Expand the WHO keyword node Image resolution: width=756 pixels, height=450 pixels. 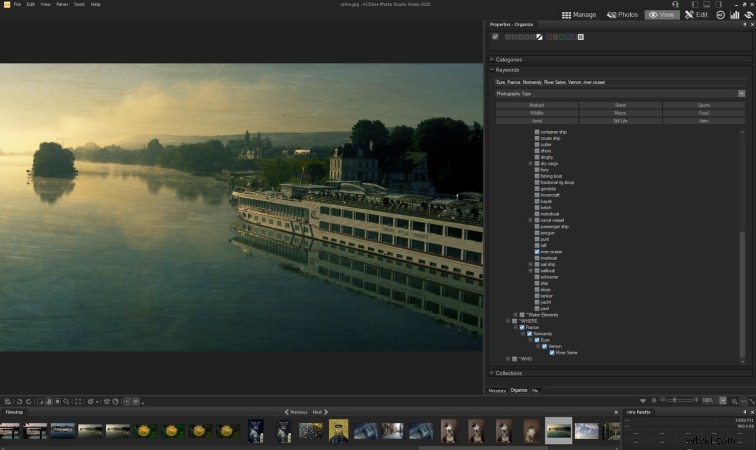click(x=508, y=359)
